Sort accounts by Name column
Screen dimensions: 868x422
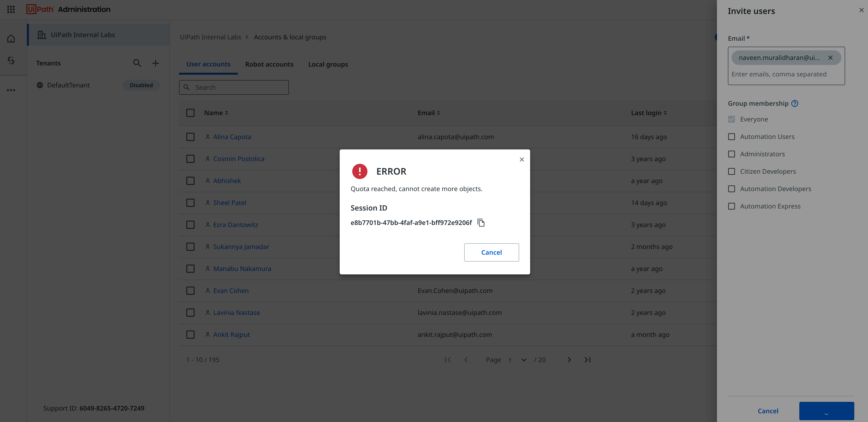tap(216, 113)
